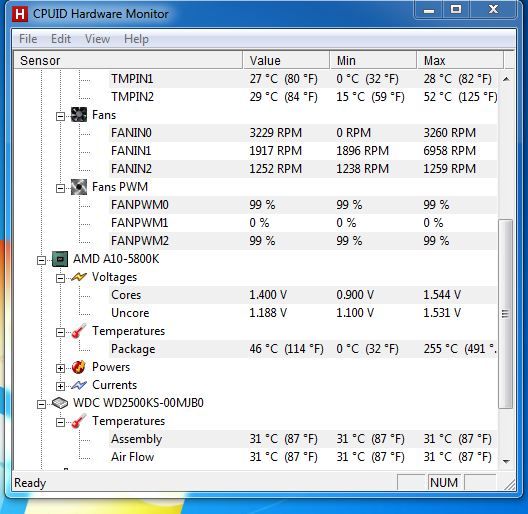Open the Edit menu

(x=61, y=39)
